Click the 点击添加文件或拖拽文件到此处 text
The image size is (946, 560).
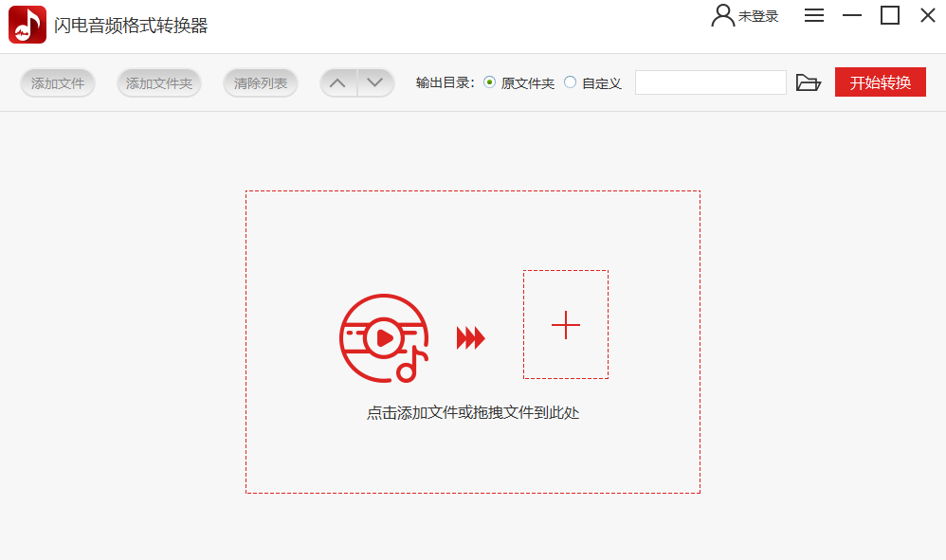click(x=473, y=413)
